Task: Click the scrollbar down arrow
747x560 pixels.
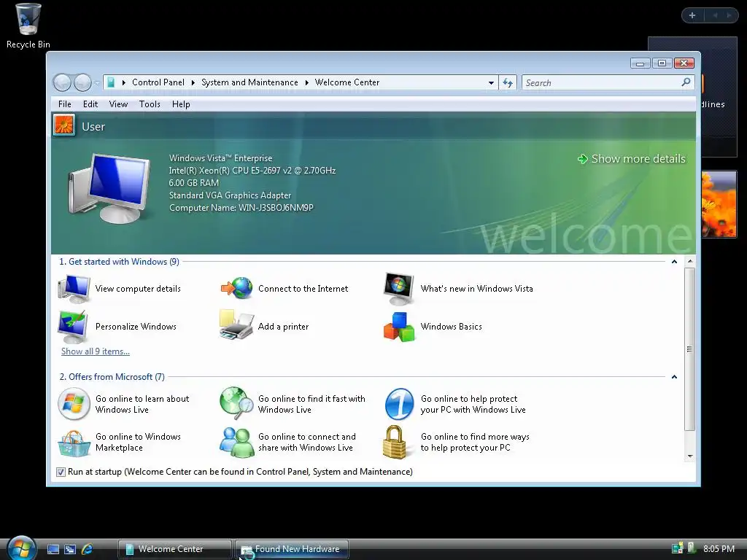Action: pyautogui.click(x=690, y=456)
